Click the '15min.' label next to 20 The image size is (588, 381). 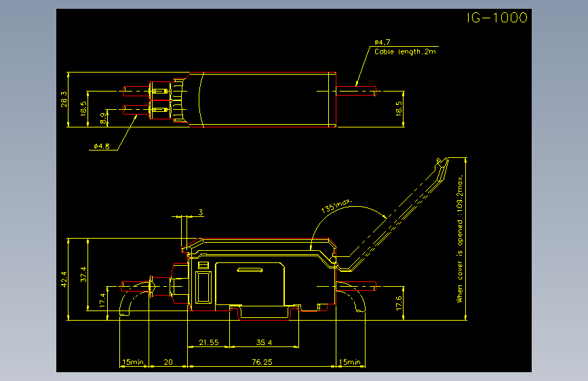(134, 362)
